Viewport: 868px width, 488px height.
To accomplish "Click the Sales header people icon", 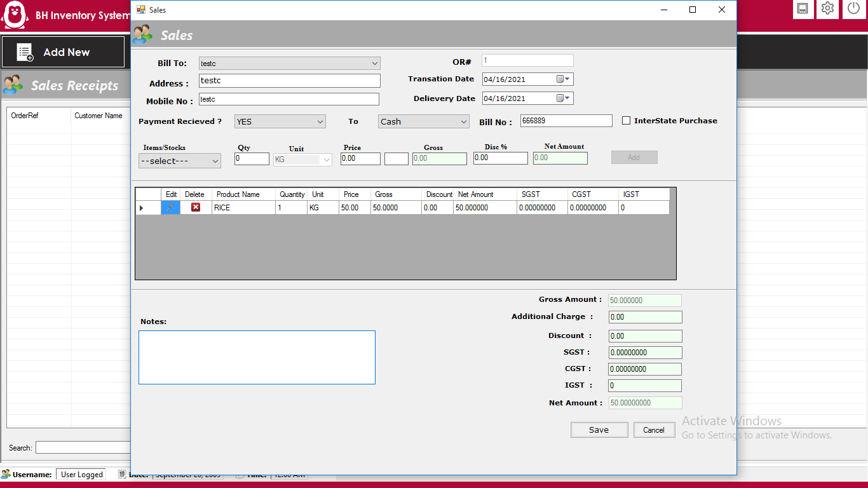I will (142, 35).
